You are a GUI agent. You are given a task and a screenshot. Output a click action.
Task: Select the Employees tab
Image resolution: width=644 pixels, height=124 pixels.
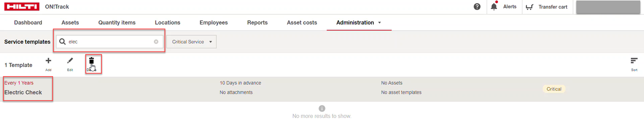point(213,23)
